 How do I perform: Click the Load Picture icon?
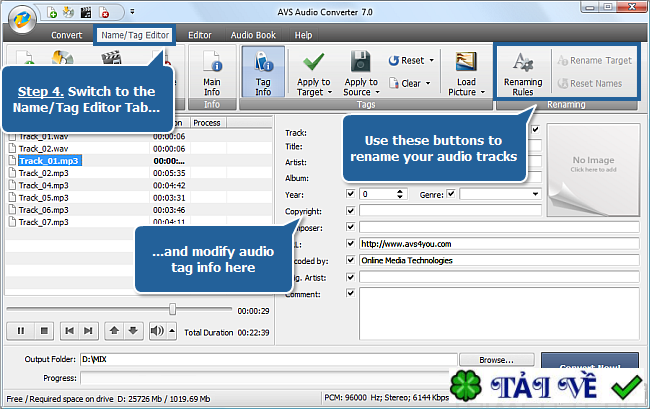tap(464, 62)
